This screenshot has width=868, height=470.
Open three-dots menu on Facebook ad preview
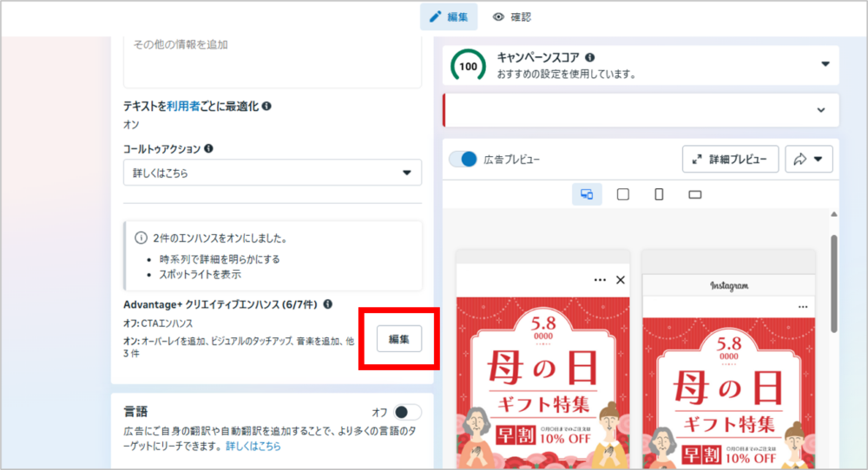click(600, 280)
